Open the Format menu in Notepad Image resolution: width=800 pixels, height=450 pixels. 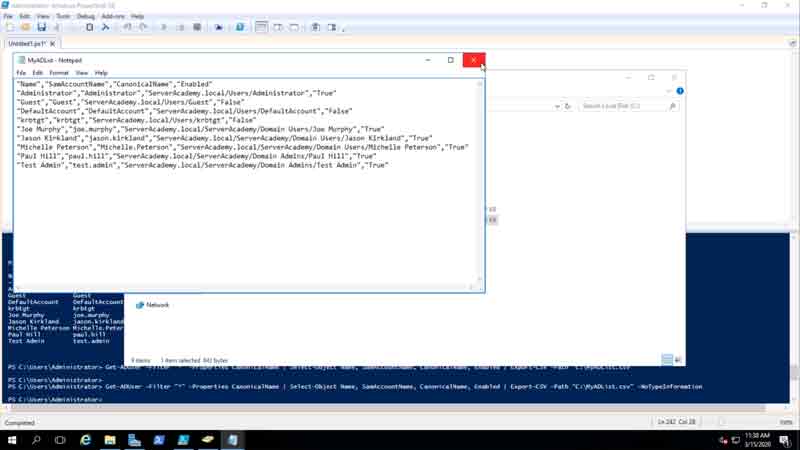coord(59,73)
